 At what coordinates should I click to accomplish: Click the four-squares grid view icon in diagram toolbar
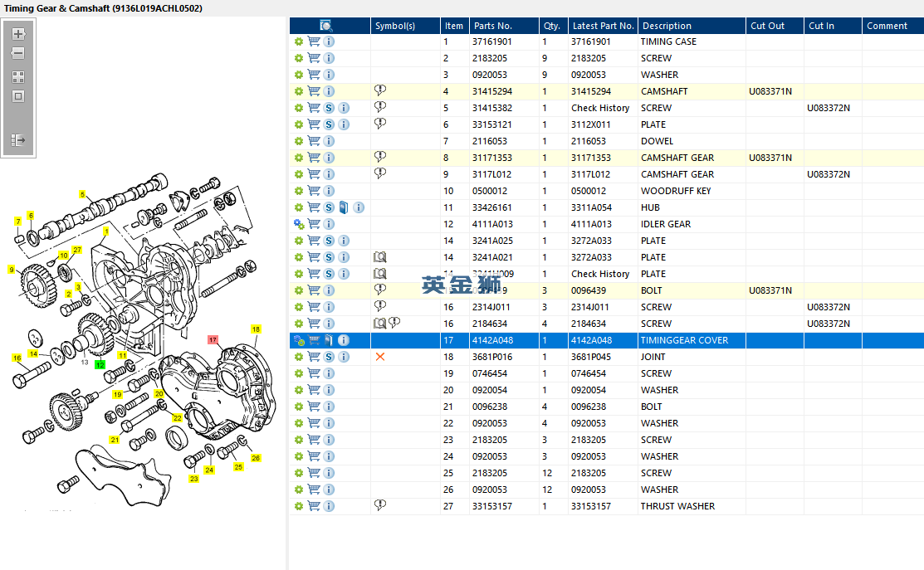coord(18,77)
